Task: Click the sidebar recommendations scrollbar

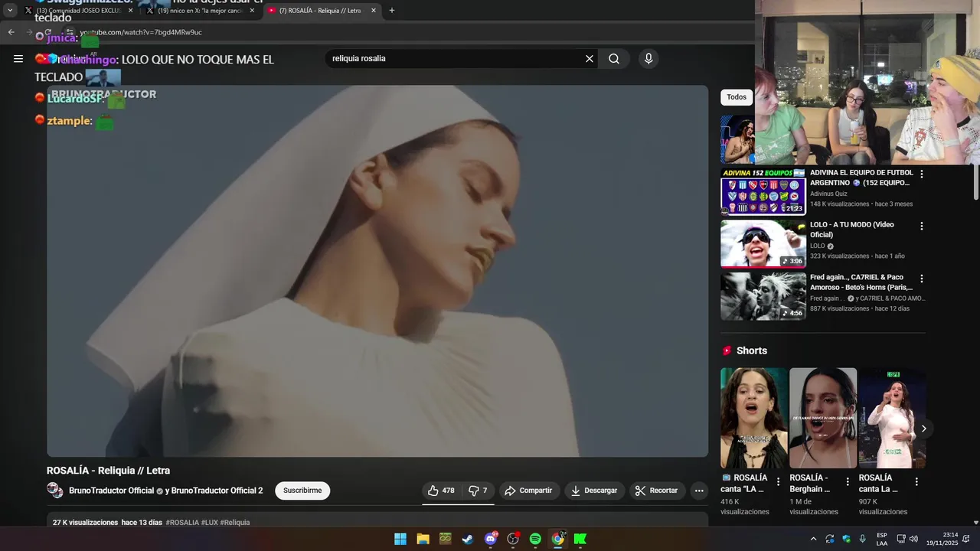Action: (x=975, y=184)
